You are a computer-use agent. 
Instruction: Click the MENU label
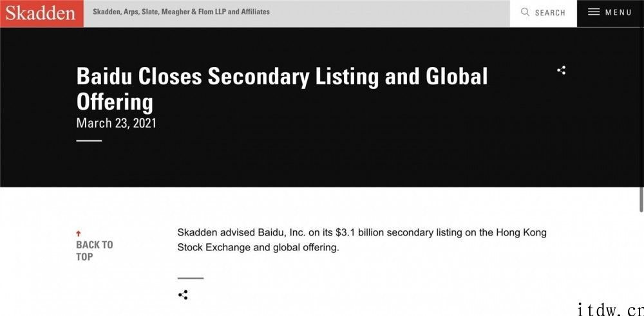tap(618, 12)
